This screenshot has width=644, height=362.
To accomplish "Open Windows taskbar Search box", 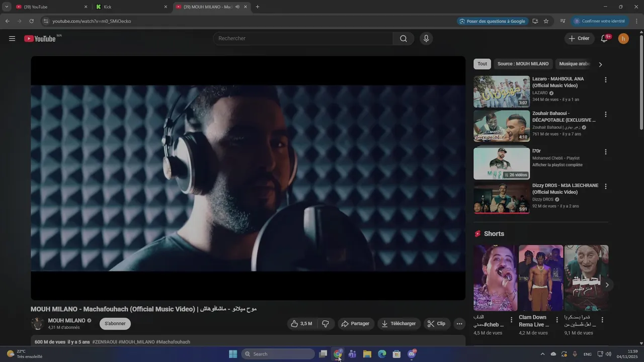I will 278,354.
